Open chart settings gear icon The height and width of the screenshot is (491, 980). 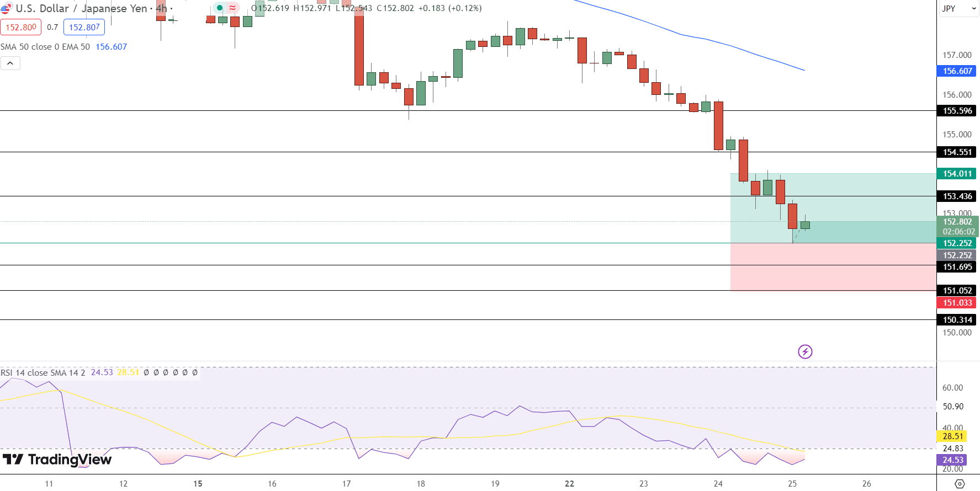[x=960, y=484]
